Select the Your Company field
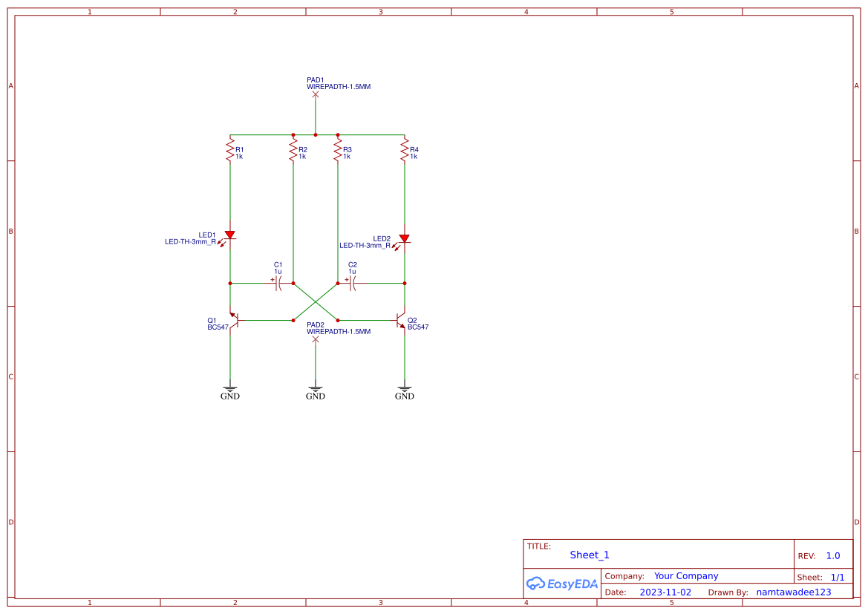The width and height of the screenshot is (868, 614). 685,575
